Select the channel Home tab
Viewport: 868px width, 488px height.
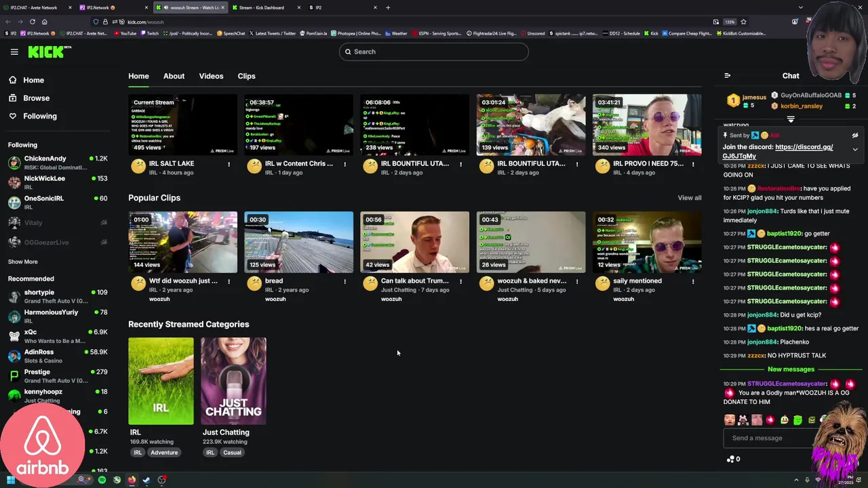(x=138, y=76)
